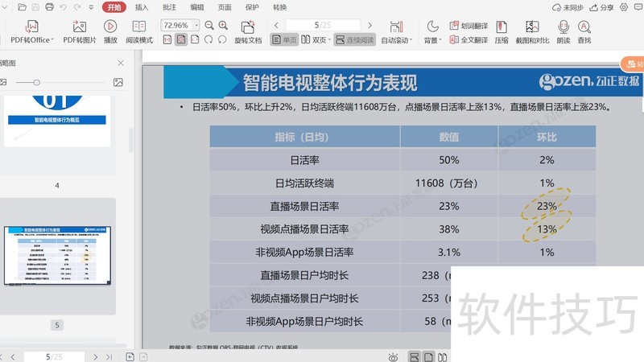The image size is (644, 362).
Task: Click 旋转文档 rotate document
Action: [248, 32]
